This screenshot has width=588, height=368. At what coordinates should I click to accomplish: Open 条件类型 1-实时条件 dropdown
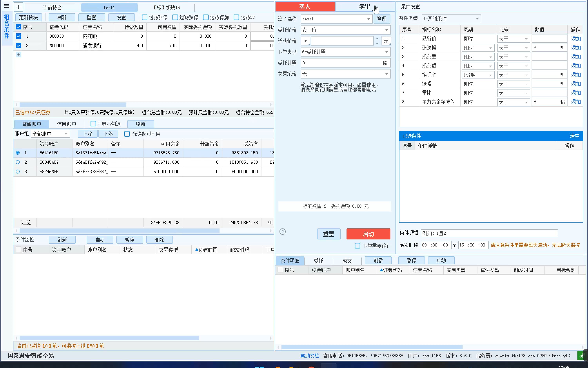[x=451, y=18]
